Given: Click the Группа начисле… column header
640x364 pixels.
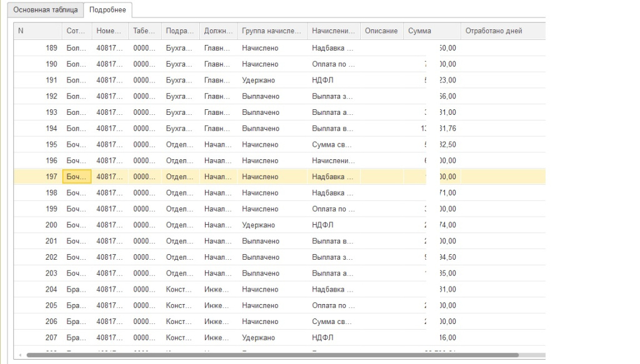Looking at the screenshot, I should click(272, 31).
